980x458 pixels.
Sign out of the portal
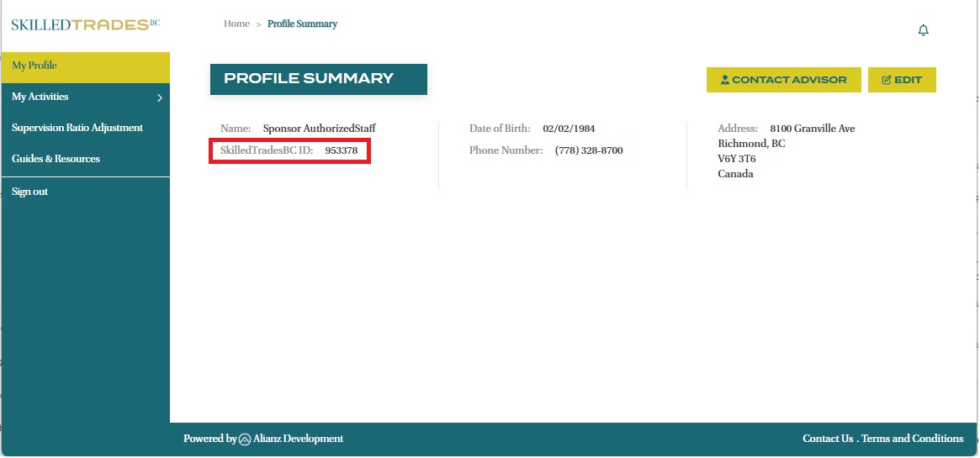coord(29,192)
